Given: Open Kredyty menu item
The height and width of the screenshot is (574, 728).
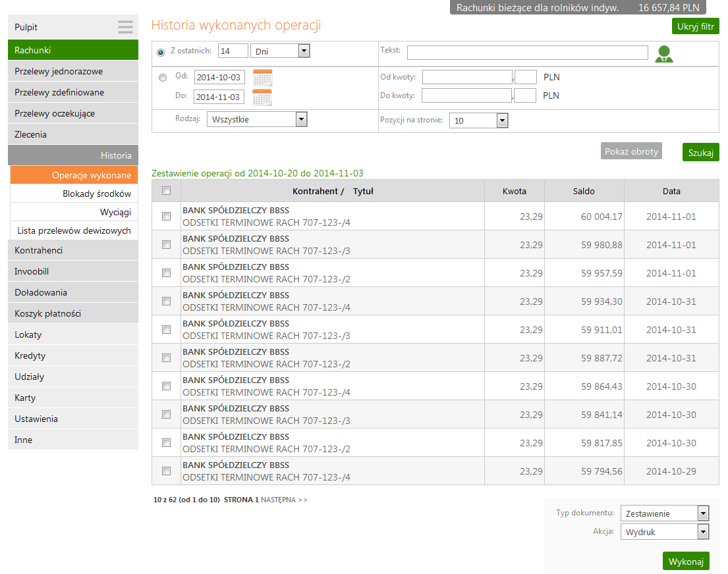Looking at the screenshot, I should [x=73, y=355].
